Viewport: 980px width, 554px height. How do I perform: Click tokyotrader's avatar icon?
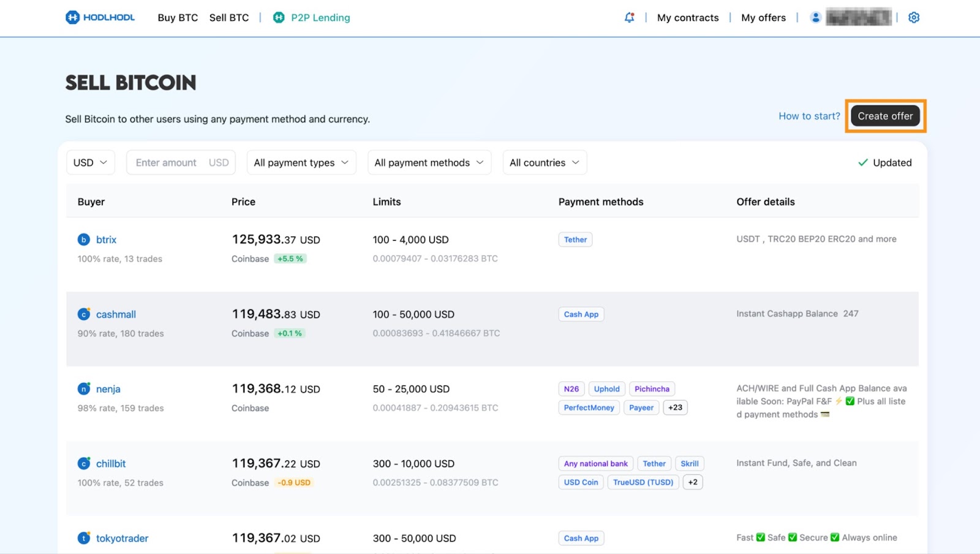84,538
